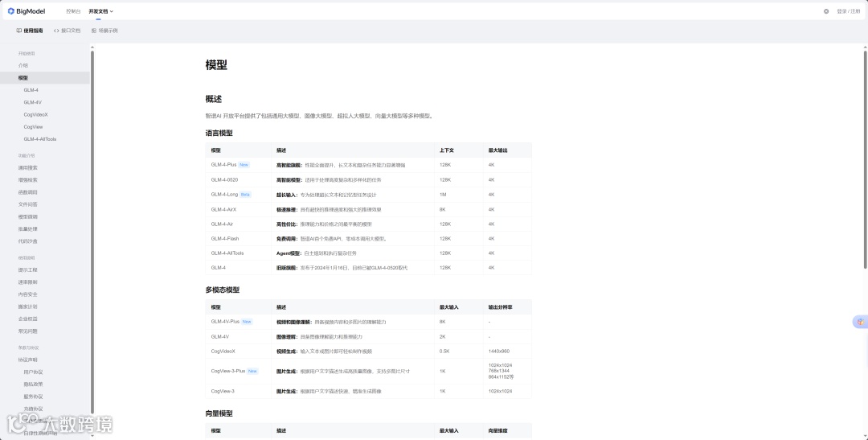Click GLM-4-Long in the table
868x440 pixels.
pos(224,195)
